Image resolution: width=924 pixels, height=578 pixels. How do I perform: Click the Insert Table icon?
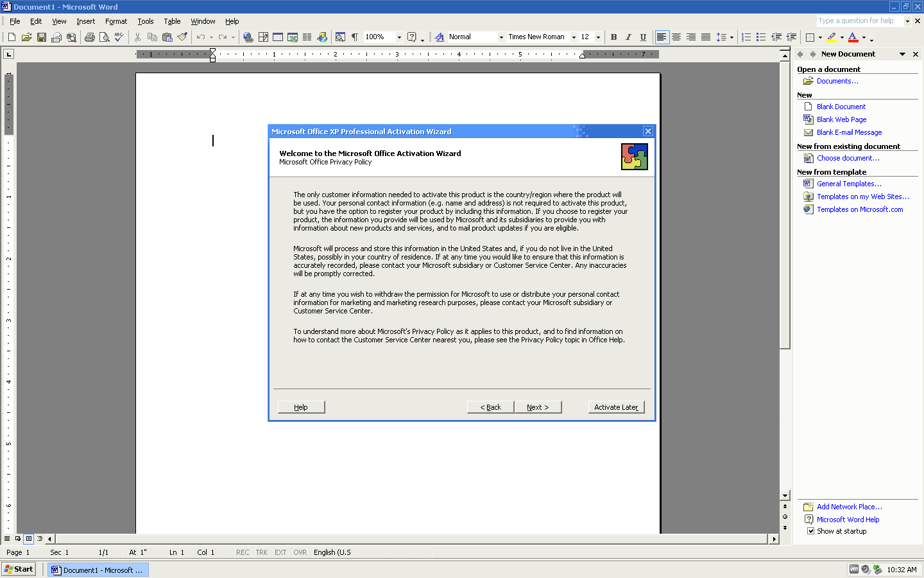click(278, 37)
